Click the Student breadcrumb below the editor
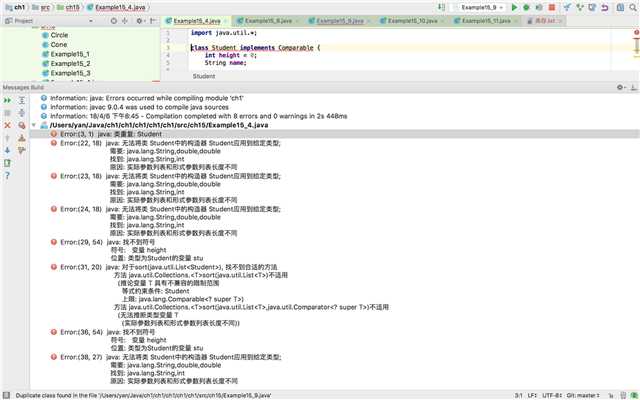The image size is (640, 400). pos(204,76)
